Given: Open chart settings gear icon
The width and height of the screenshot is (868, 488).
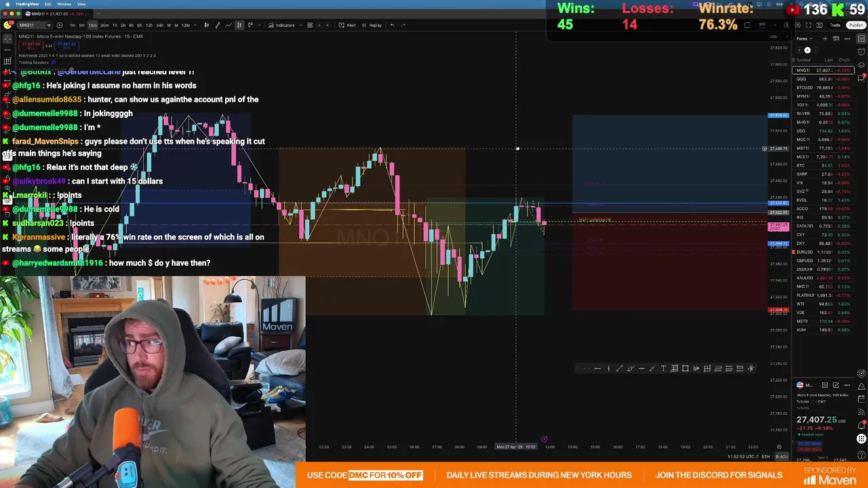Looking at the screenshot, I should pyautogui.click(x=797, y=25).
